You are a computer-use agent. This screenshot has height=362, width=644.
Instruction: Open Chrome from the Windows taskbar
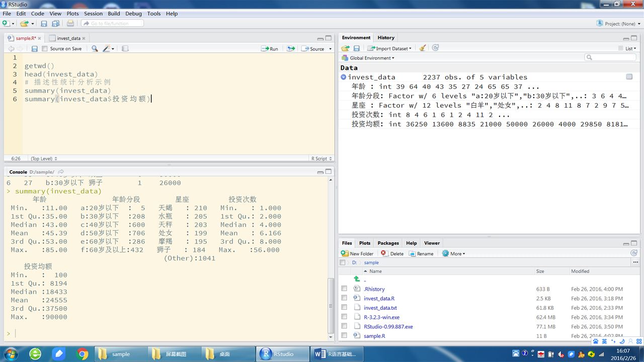pos(83,354)
